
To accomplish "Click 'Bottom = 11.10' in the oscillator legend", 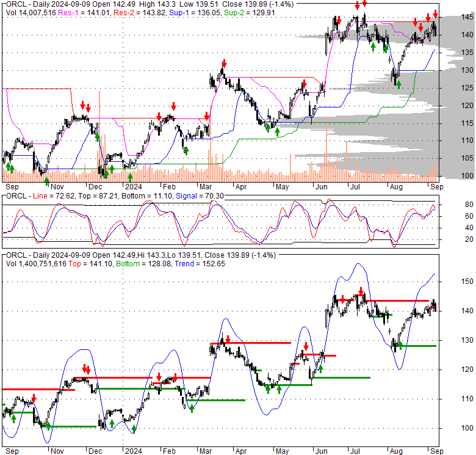I will point(147,196).
